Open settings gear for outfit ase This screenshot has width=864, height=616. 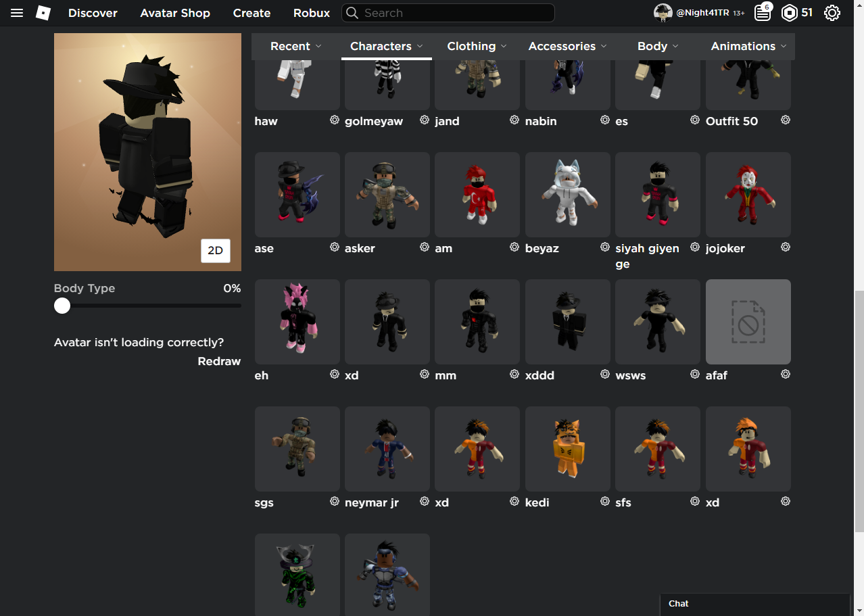point(334,247)
